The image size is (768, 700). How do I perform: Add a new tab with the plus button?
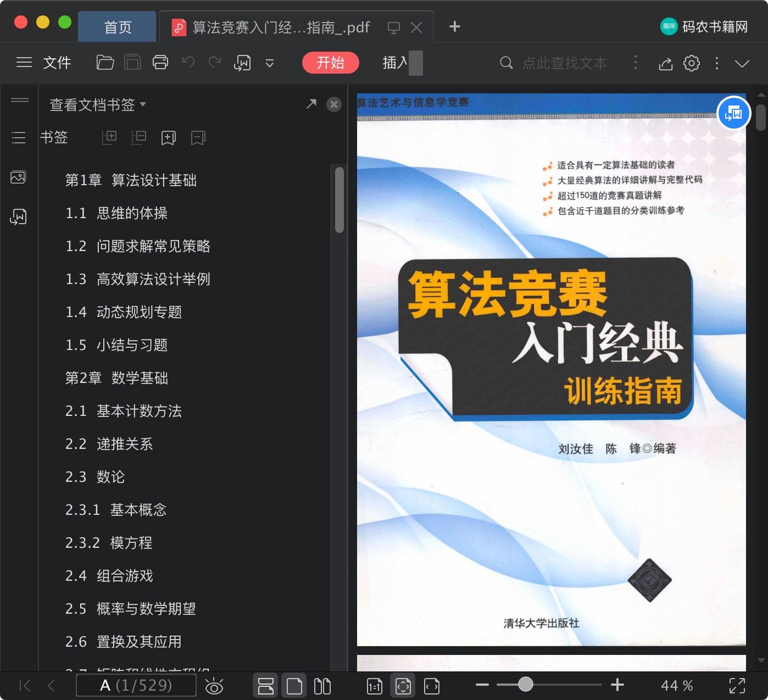(x=455, y=26)
